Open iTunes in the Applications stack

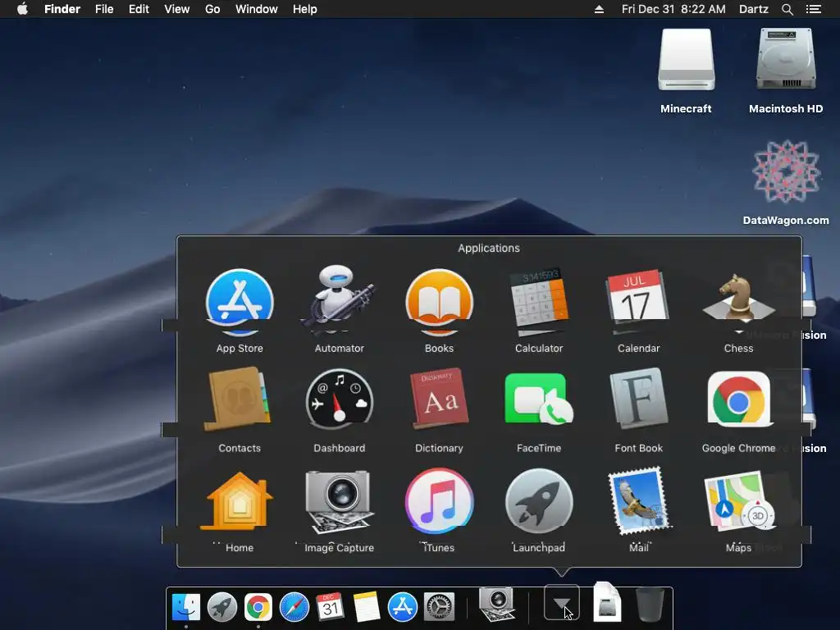[440, 501]
